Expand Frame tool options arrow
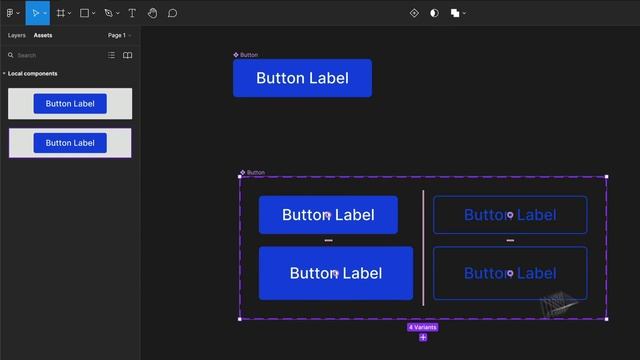Screen dimensions: 640x360 point(69,13)
